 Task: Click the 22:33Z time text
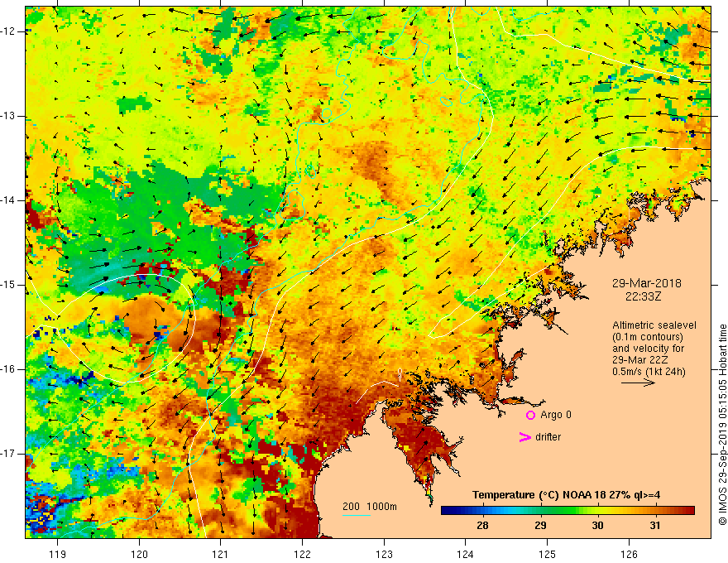643,296
